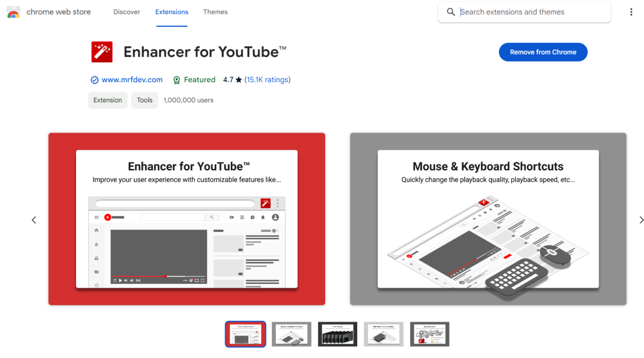Viewport: 644px width, 358px height.
Task: Go to next screenshot with right arrow
Action: [641, 220]
